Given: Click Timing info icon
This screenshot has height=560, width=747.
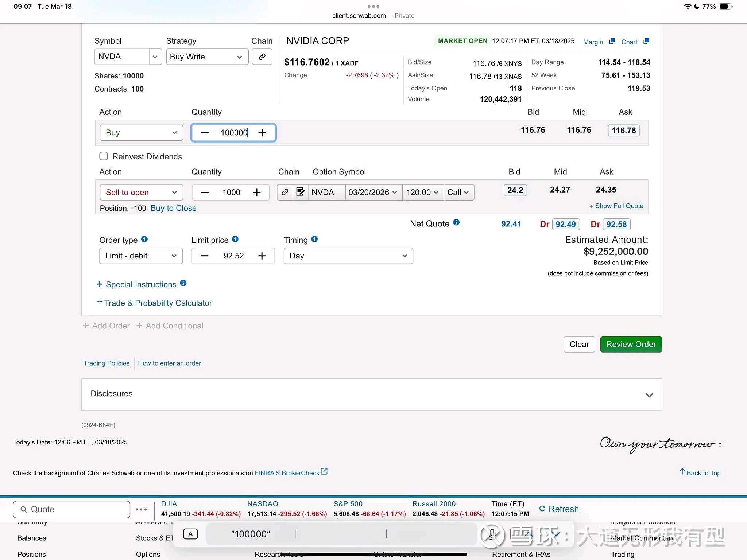Looking at the screenshot, I should point(314,239).
